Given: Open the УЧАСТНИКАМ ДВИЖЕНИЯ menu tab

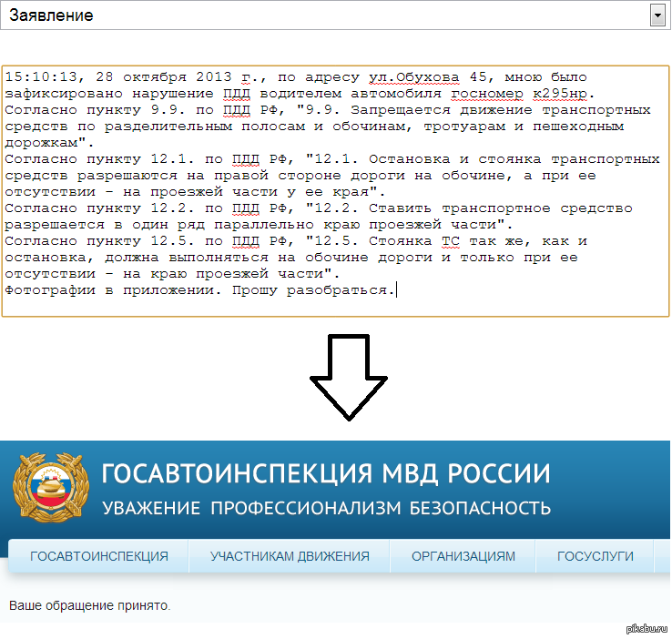Looking at the screenshot, I should [290, 556].
